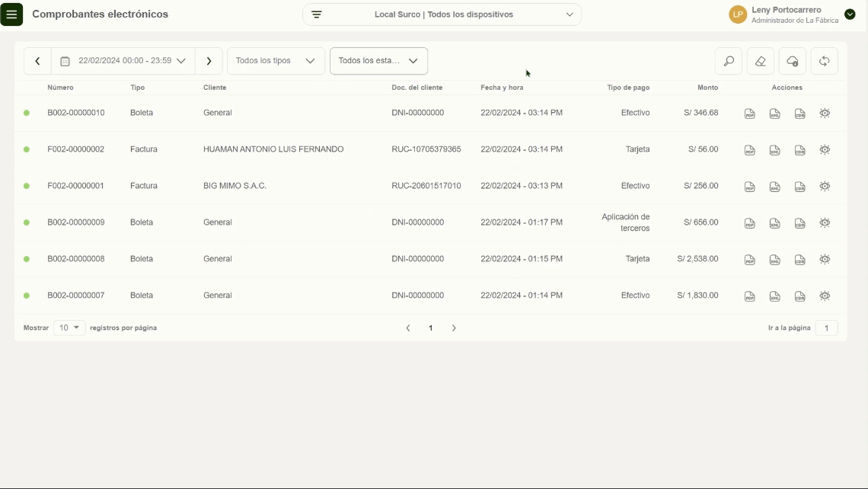This screenshot has height=489, width=868.
Task: Click the cloud status icon
Action: (792, 61)
